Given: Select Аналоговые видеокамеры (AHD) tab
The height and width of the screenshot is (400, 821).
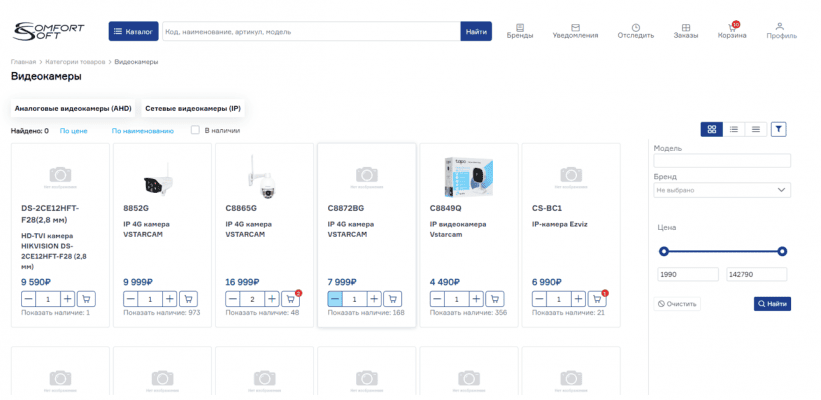Looking at the screenshot, I should (x=73, y=108).
